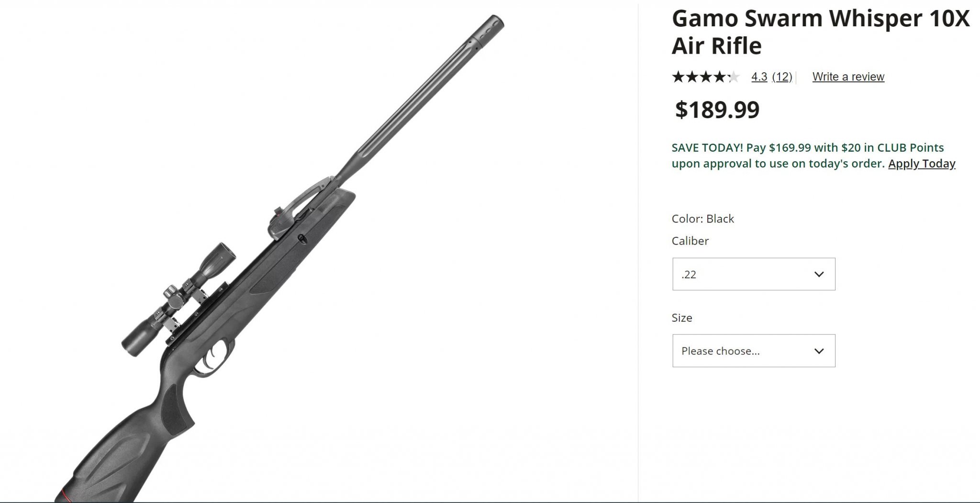
Task: Click the first star in the rating
Action: [678, 77]
